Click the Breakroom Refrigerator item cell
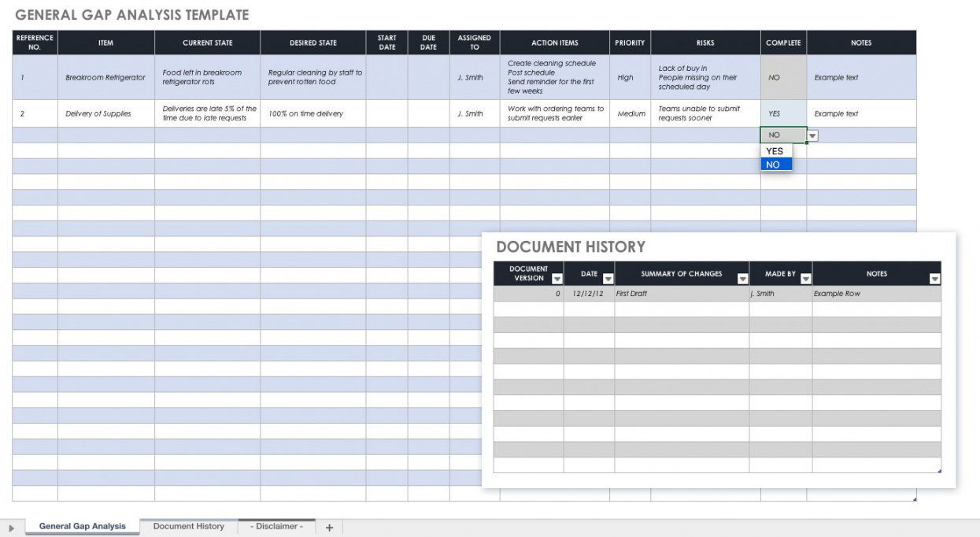Viewport: 980px width, 537px height. (105, 78)
